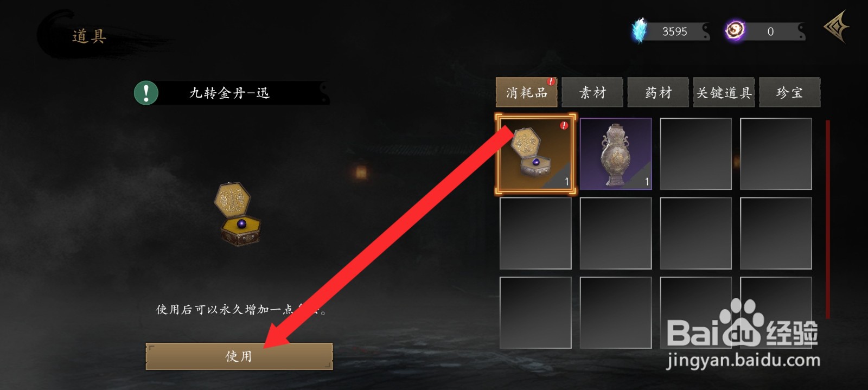Tap the blue crystal currency icon
868x390 pixels.
(x=640, y=31)
